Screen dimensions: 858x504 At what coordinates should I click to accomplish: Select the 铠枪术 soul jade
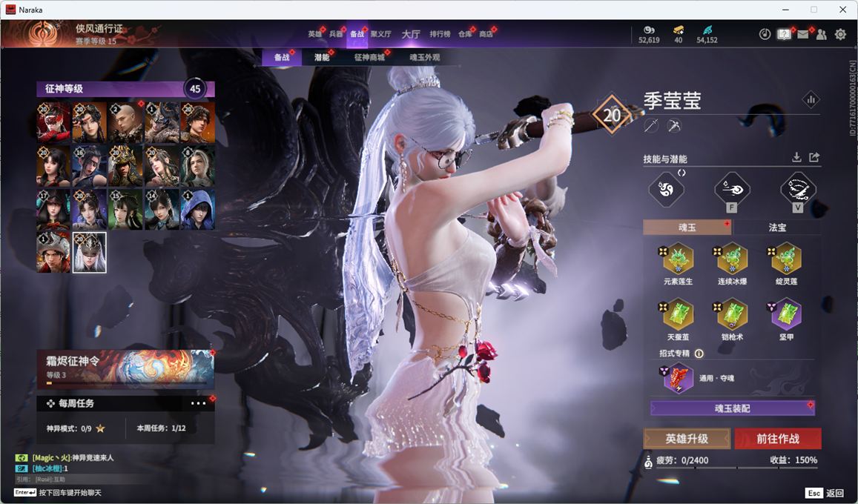pos(732,315)
